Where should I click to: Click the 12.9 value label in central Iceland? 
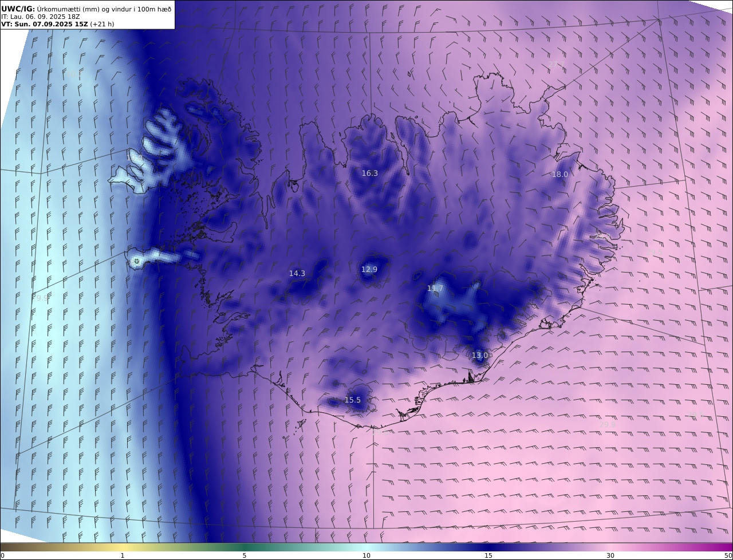pyautogui.click(x=369, y=269)
